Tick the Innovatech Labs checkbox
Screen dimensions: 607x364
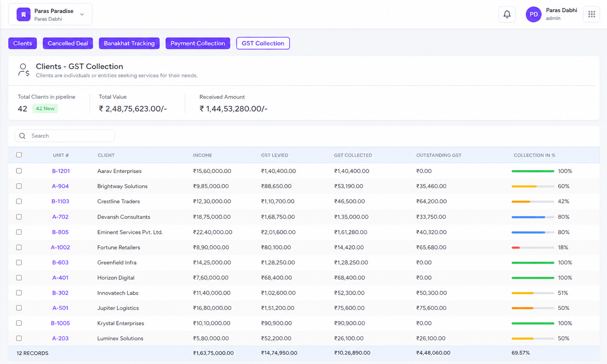pos(19,293)
